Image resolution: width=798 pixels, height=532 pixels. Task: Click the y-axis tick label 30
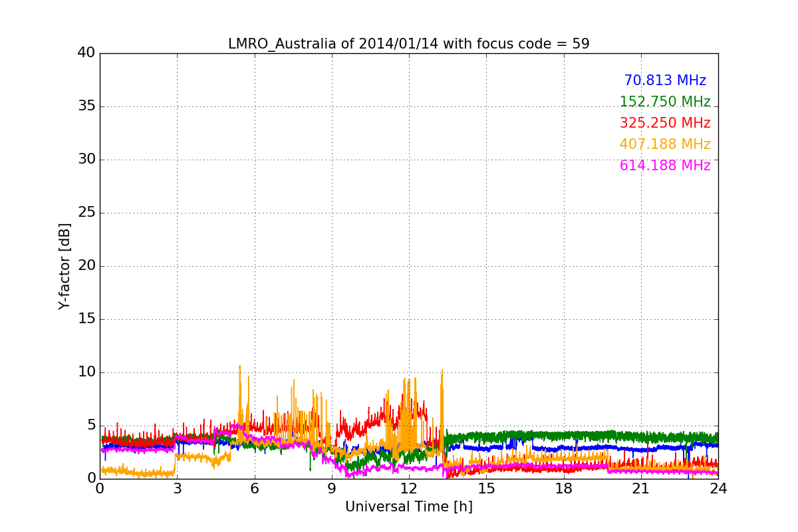point(86,160)
